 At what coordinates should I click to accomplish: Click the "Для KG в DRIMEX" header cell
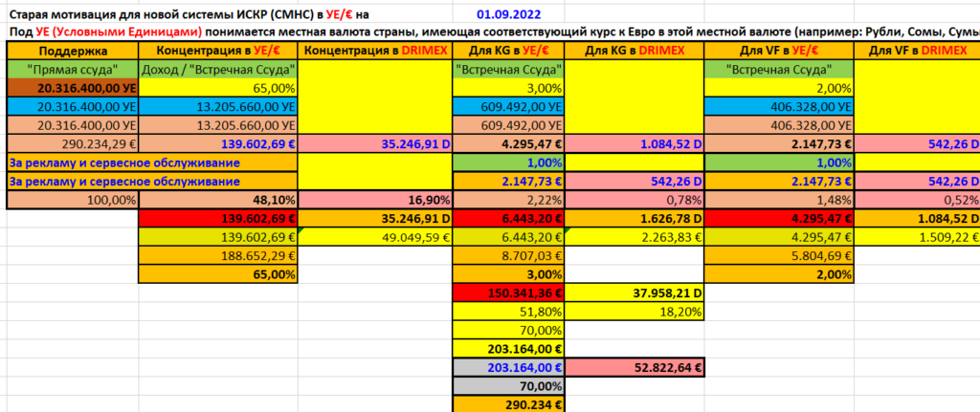[635, 51]
